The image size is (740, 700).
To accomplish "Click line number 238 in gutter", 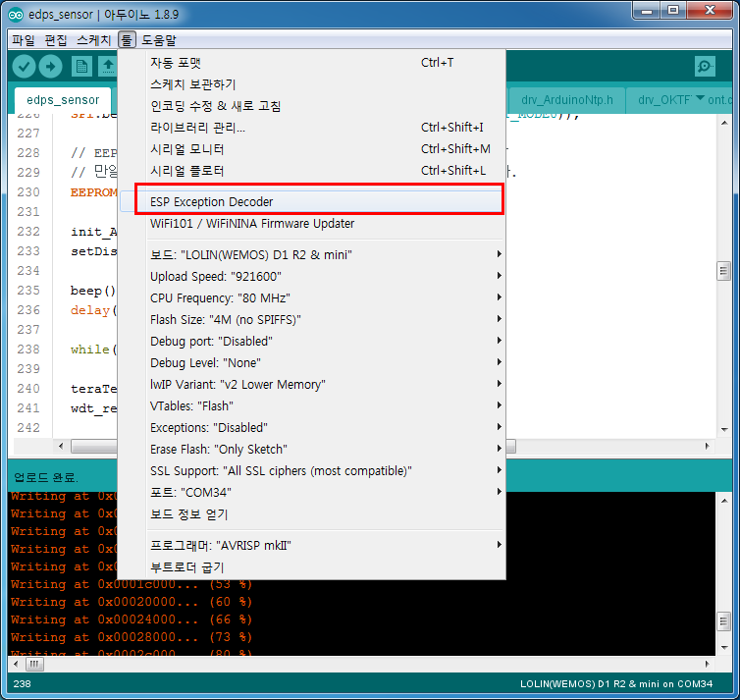I will [28, 350].
